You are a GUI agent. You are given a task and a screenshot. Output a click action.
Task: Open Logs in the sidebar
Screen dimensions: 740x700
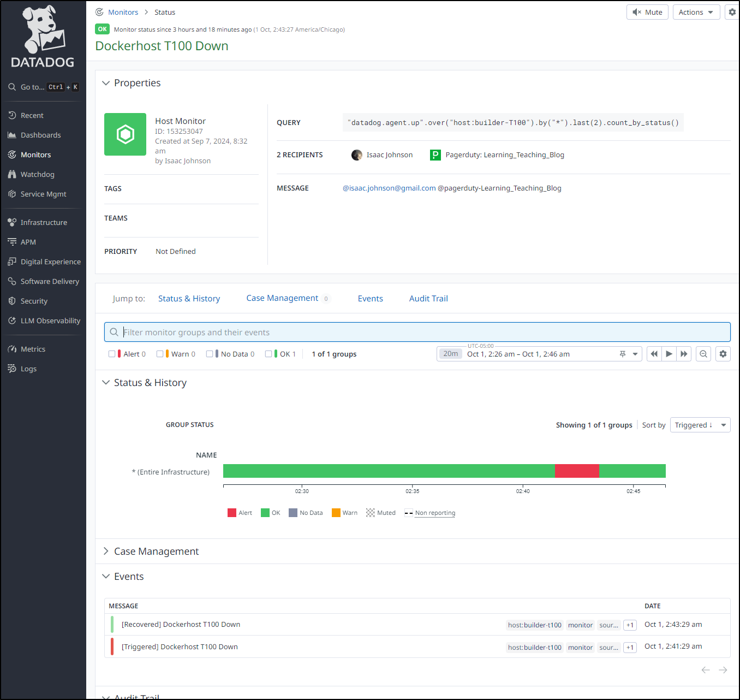click(28, 369)
